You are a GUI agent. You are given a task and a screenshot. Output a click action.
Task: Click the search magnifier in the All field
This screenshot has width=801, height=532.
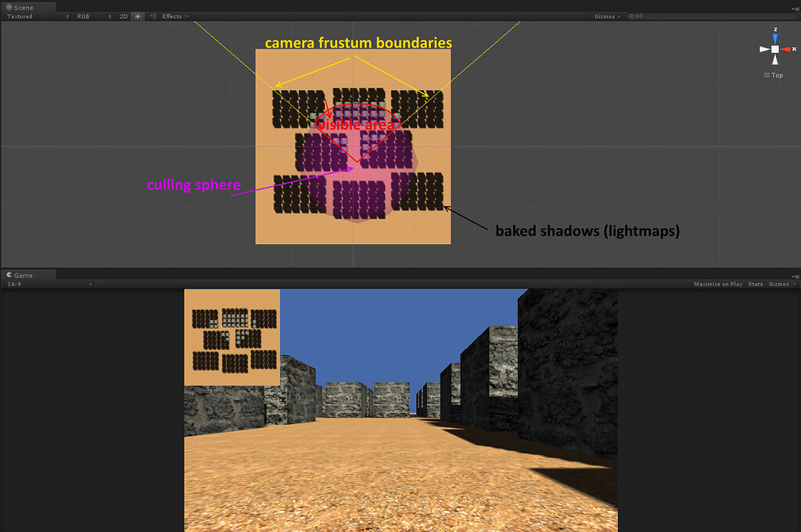tap(632, 16)
